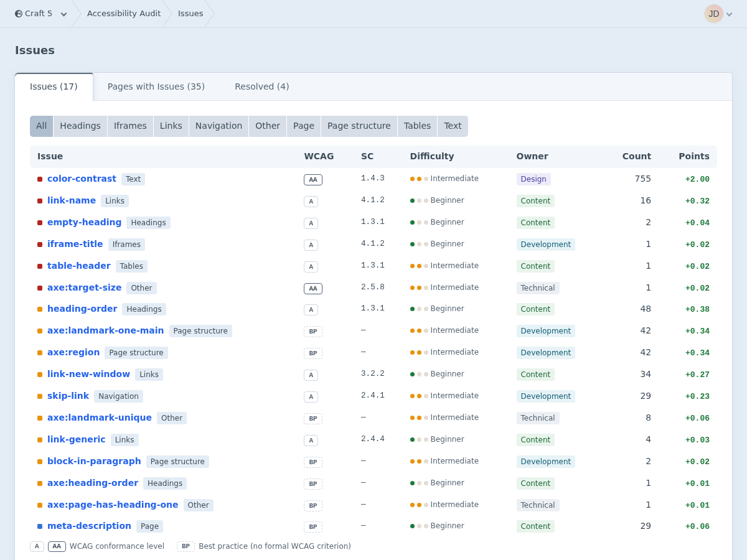This screenshot has height=560, width=747.
Task: Click the AA WCAG badge for color-contrast
Action: [x=313, y=180]
